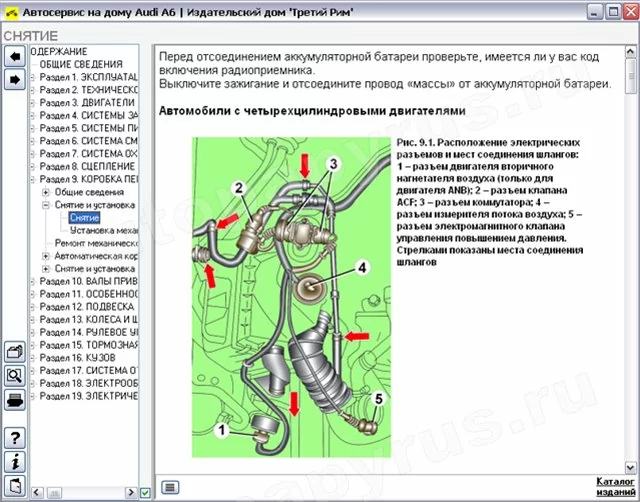Viewport: 640px width, 502px height.
Task: Expand 'Автоматическая кор' plus box
Action: [x=46, y=256]
